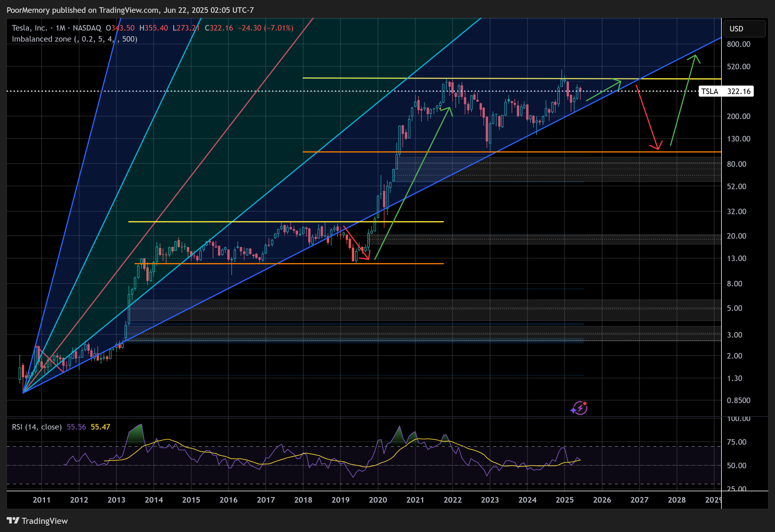Select the Imbalanced zone indicator legend

[x=75, y=39]
